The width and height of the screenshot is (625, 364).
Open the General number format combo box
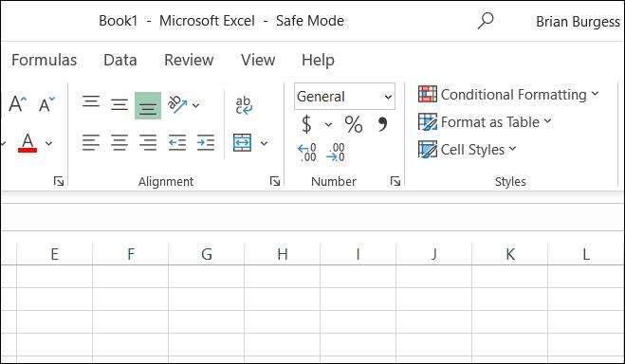pos(345,97)
